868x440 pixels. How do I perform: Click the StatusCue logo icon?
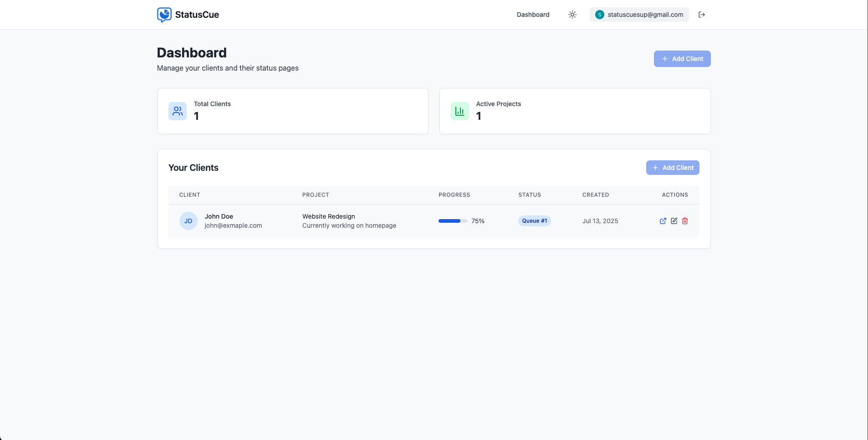coord(164,15)
